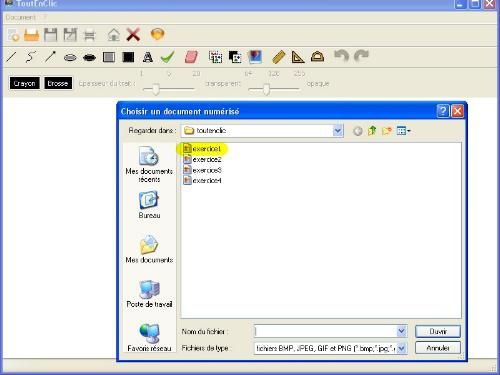Click the red X delete icon
This screenshot has height=375, width=500.
133,34
